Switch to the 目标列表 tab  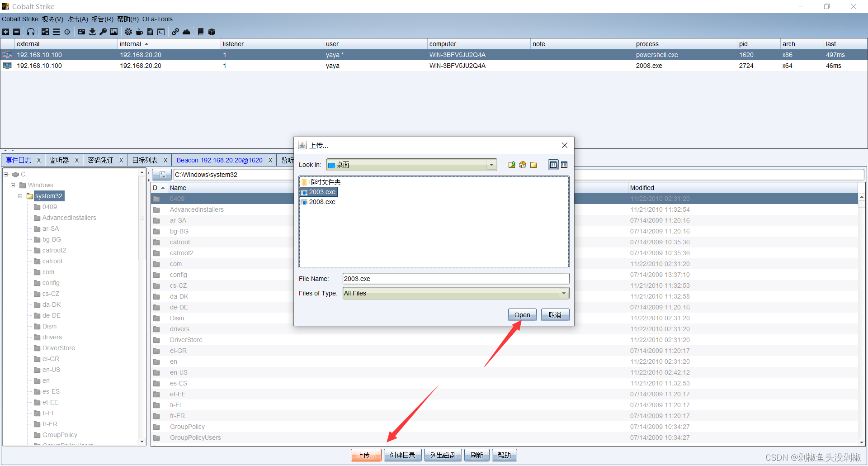[x=145, y=160]
